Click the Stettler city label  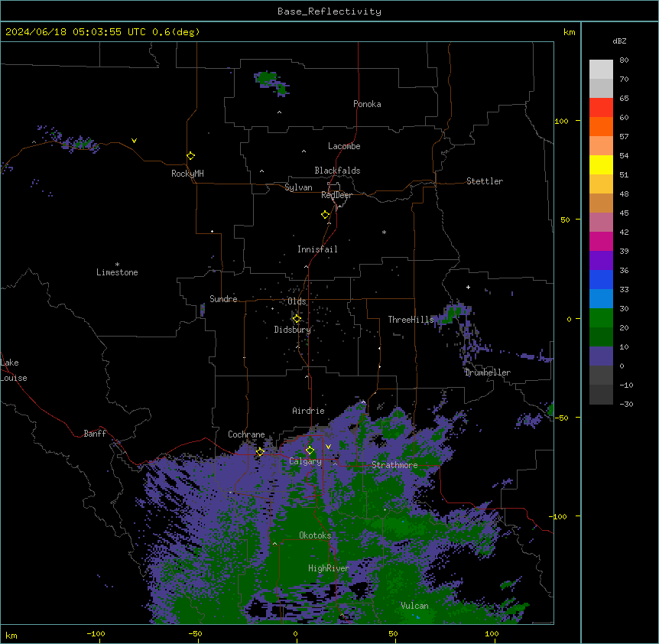tap(485, 181)
